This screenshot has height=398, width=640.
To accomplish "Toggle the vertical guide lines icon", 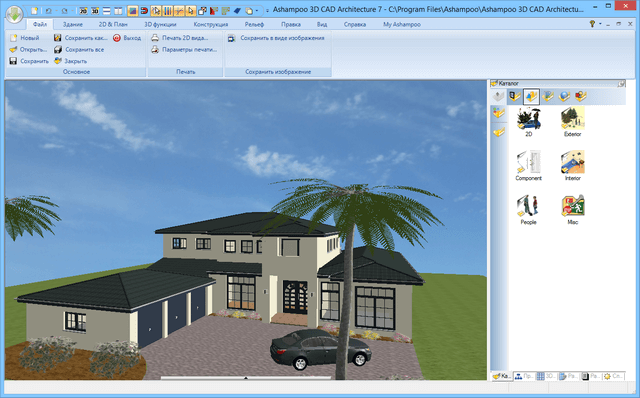I will [167, 11].
